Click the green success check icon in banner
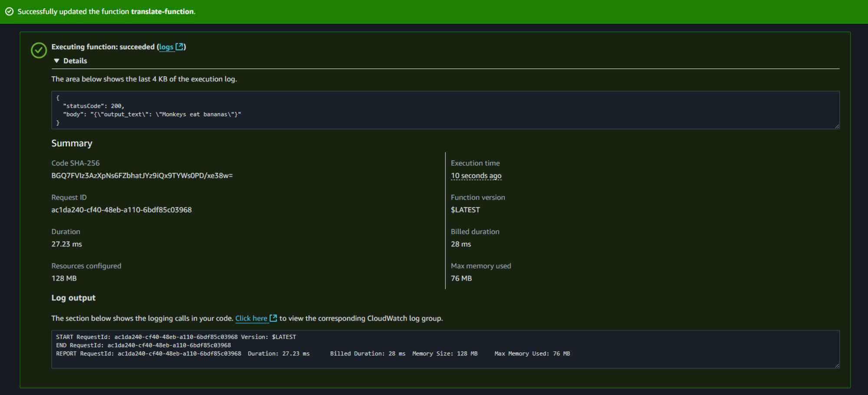 (9, 12)
